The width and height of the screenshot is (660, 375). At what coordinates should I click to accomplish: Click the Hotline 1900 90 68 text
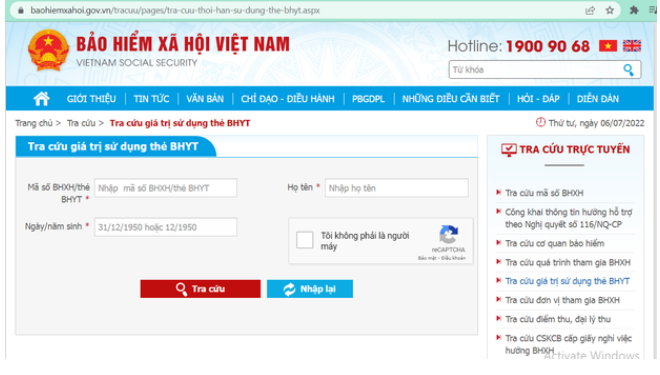point(519,46)
